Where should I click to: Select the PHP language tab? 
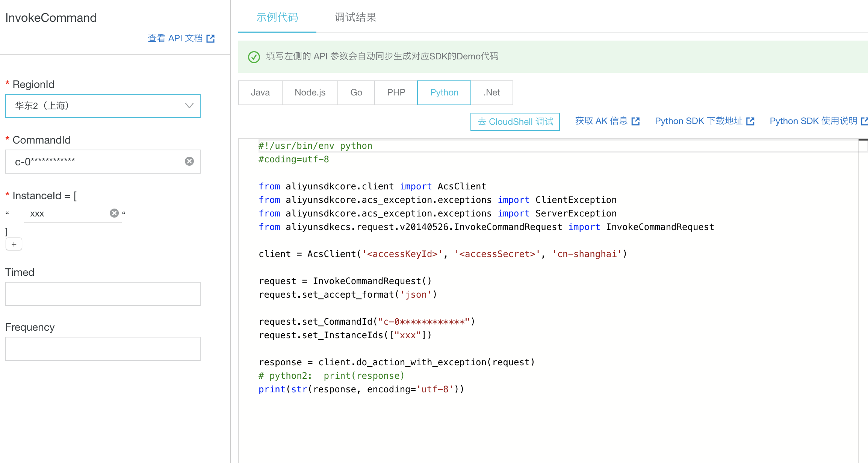(x=396, y=92)
